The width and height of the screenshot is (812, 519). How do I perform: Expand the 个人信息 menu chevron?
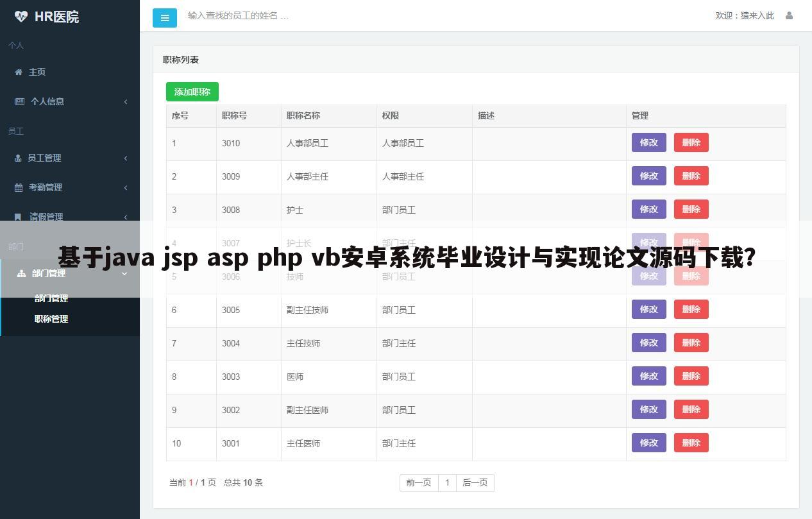[x=126, y=101]
